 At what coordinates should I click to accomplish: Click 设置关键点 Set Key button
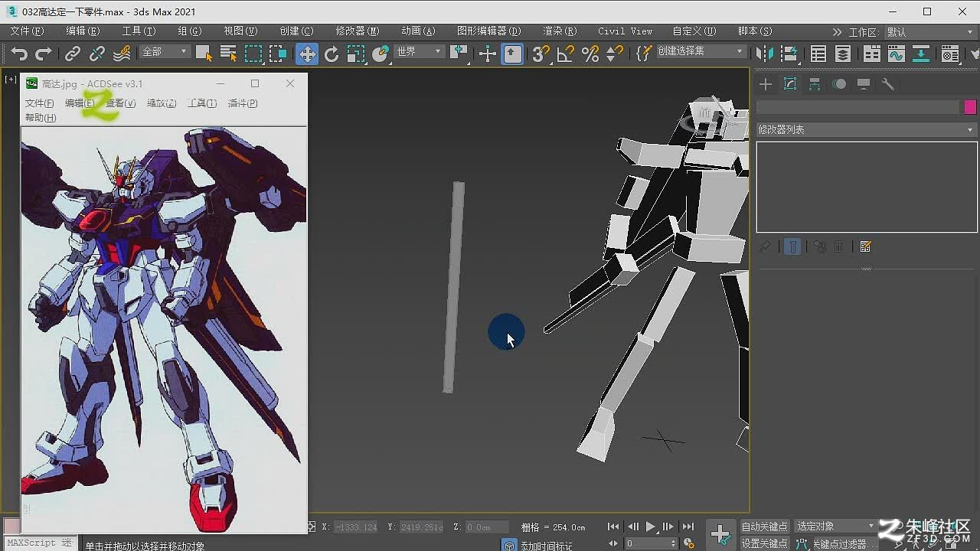pos(764,543)
